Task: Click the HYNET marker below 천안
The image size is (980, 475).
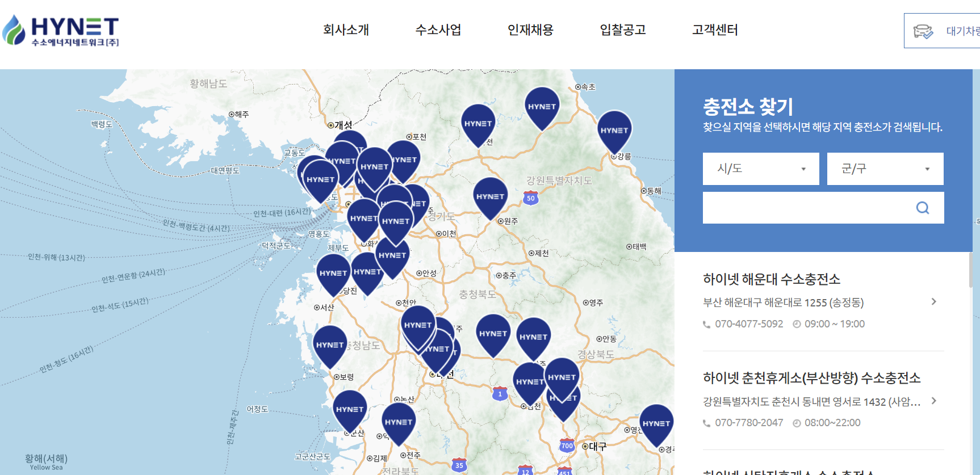Action: click(x=418, y=326)
